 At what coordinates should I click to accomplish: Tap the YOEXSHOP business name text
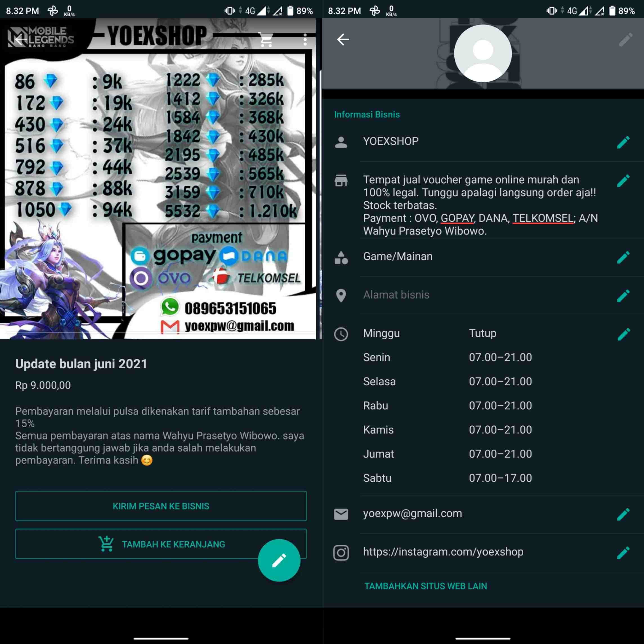pyautogui.click(x=391, y=141)
